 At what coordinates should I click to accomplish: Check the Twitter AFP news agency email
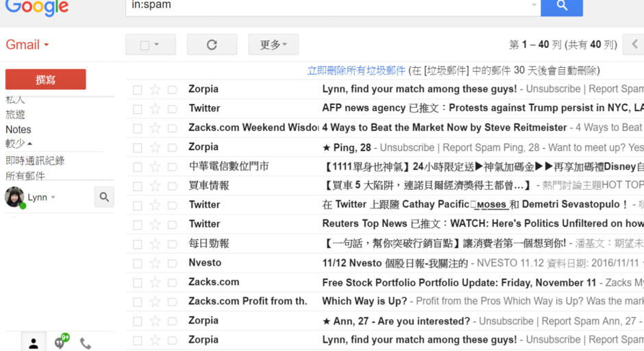(138, 109)
